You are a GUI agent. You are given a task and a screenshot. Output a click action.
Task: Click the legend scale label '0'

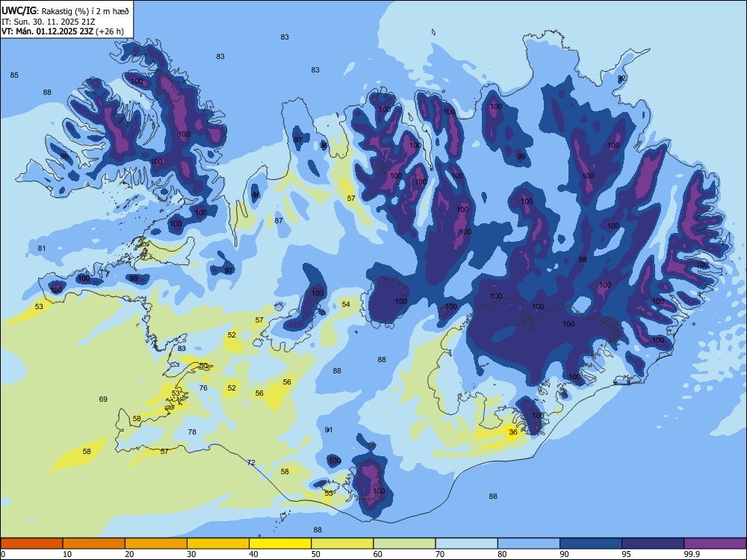tap(3, 554)
